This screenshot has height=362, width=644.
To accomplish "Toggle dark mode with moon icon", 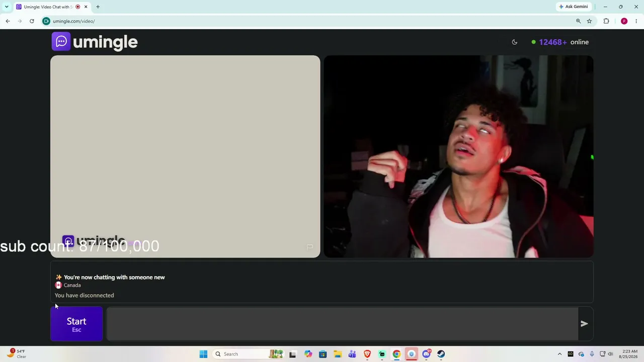I will pos(514,42).
